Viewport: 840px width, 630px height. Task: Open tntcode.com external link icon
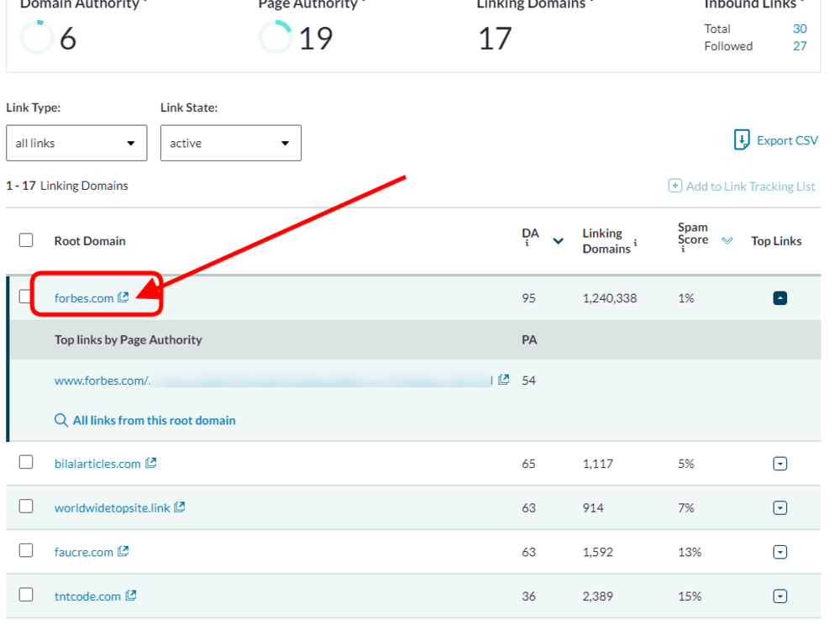131,596
